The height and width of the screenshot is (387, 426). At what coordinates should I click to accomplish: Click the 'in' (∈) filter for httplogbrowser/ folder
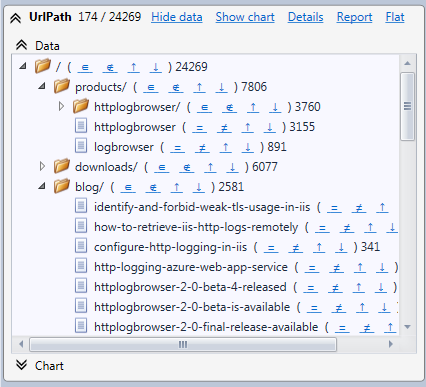[x=205, y=108]
